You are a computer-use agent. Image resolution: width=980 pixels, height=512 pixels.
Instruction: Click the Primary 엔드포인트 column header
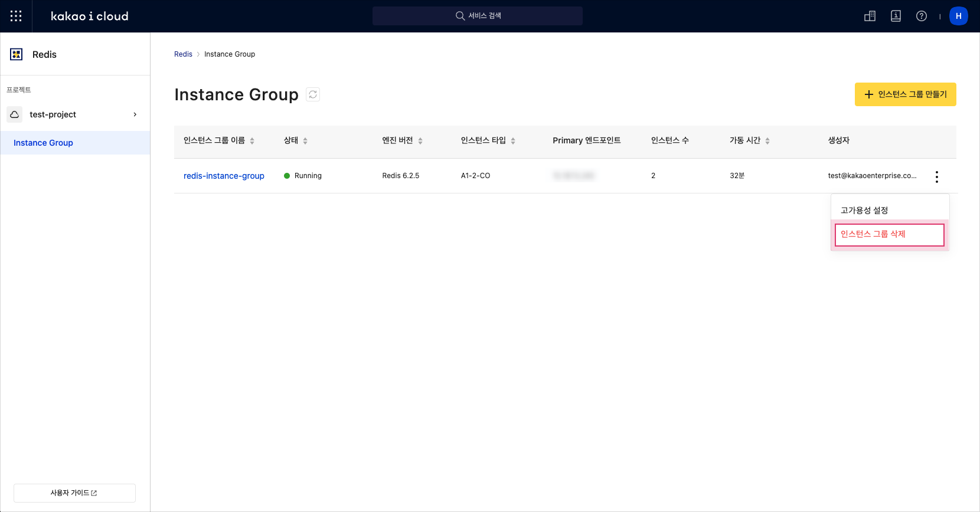pyautogui.click(x=587, y=140)
